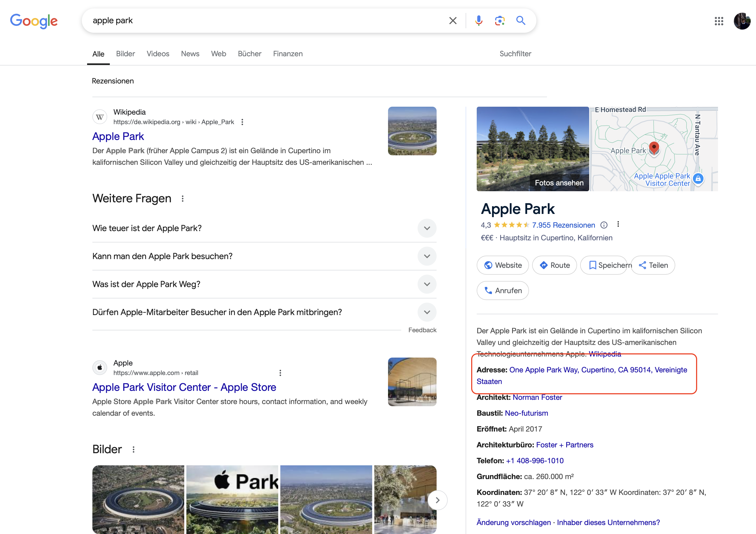Switch to the Bilder tab

click(125, 54)
